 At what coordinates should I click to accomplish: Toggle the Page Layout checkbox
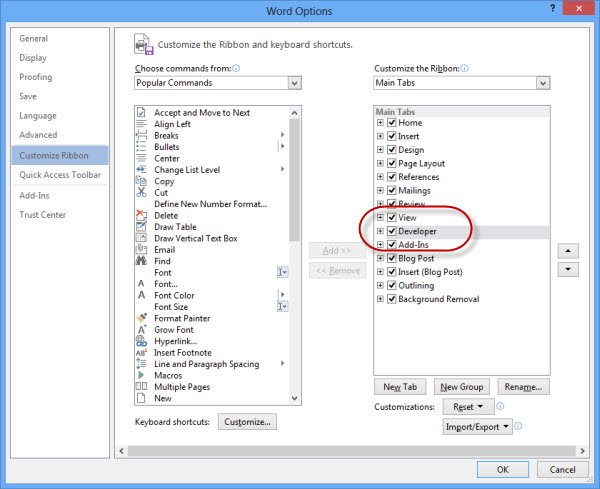tap(391, 163)
